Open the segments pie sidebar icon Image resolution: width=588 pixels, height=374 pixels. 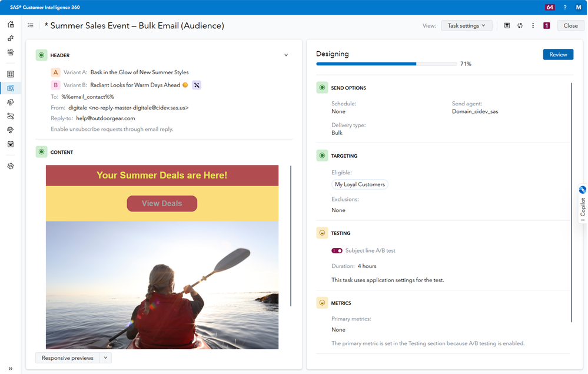point(11,102)
